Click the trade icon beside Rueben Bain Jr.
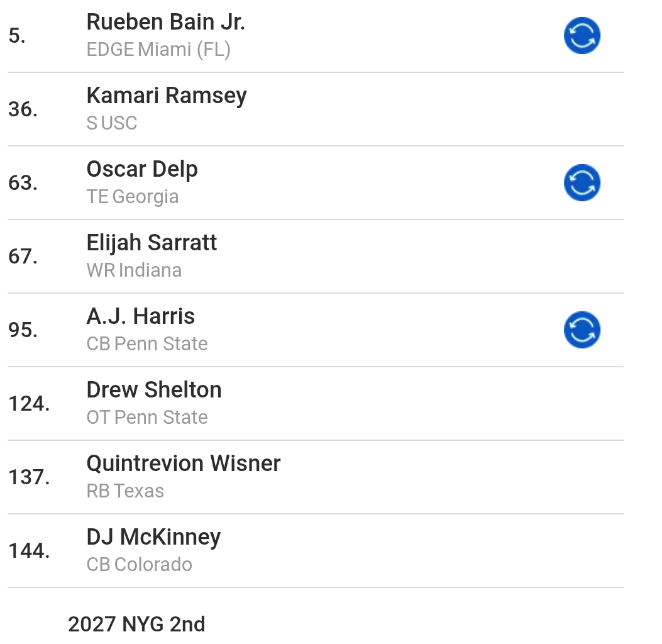The image size is (662, 644). tap(582, 36)
